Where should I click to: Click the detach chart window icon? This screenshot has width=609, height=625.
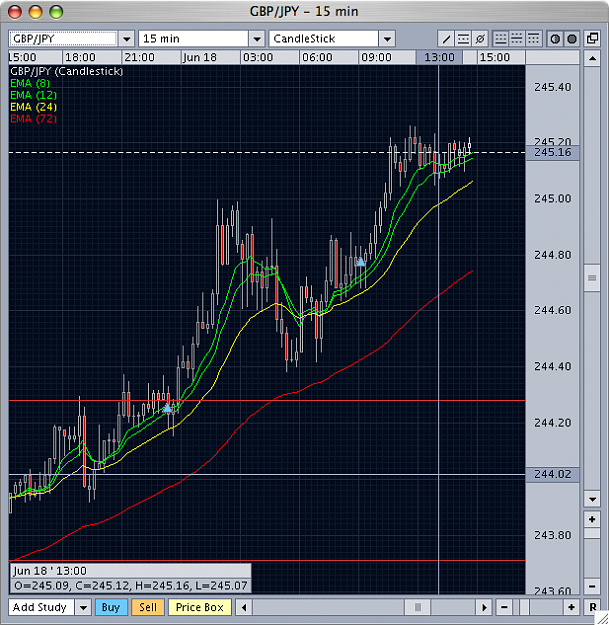592,39
